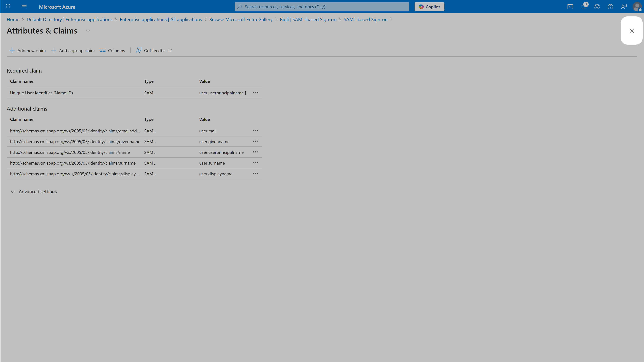Image resolution: width=644 pixels, height=362 pixels.
Task: Click Type header under Additional claims
Action: [149, 119]
